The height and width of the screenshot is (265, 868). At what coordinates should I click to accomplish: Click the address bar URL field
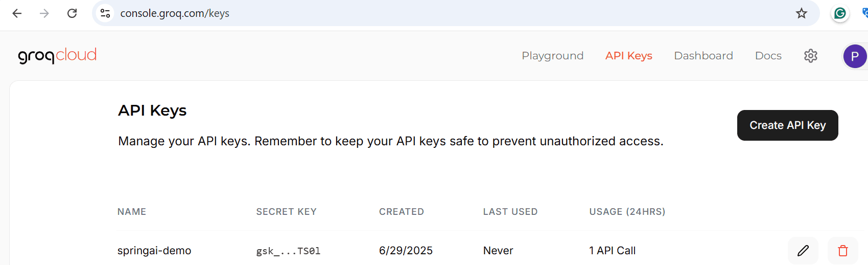[x=409, y=13]
